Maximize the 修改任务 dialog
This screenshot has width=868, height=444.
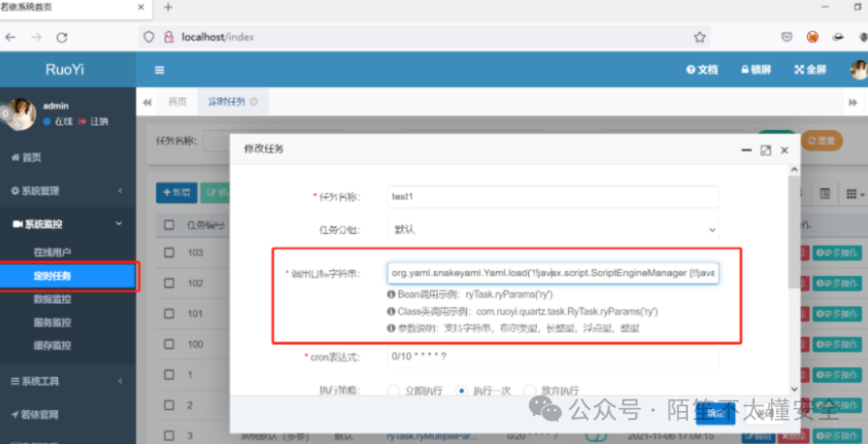(x=766, y=150)
